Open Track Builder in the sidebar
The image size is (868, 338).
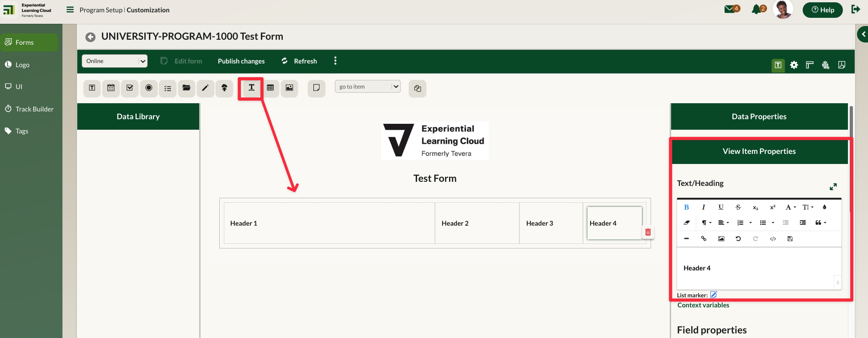pos(29,109)
